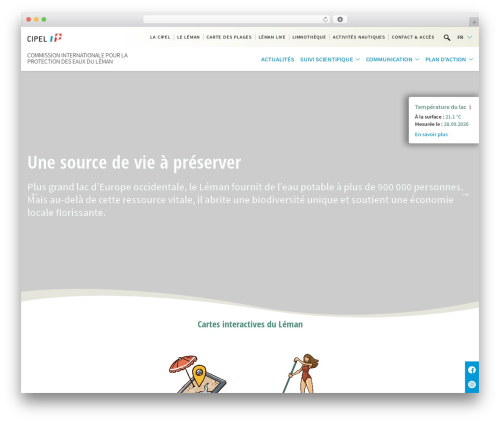Open the Limnothèque menu item
Screen dimensions: 500x423
pyautogui.click(x=309, y=37)
